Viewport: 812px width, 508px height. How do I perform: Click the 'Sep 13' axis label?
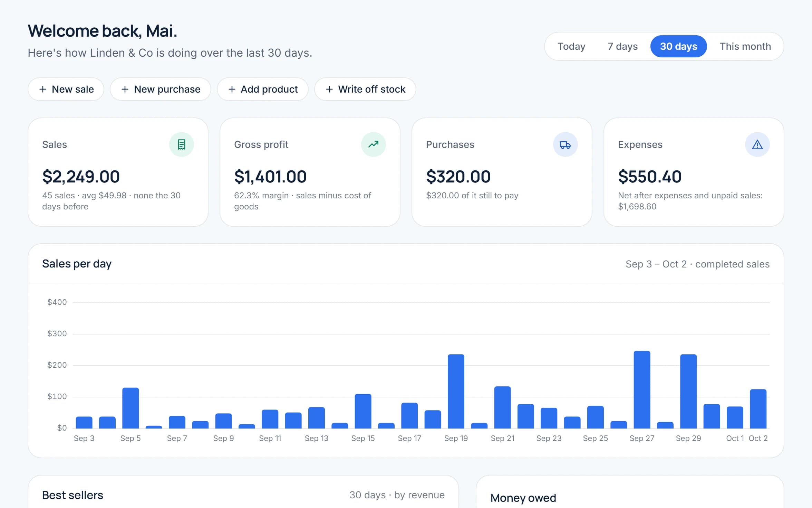pos(316,438)
